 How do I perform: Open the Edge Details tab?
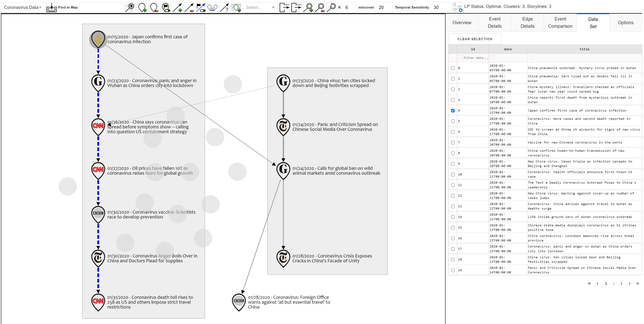(x=527, y=23)
